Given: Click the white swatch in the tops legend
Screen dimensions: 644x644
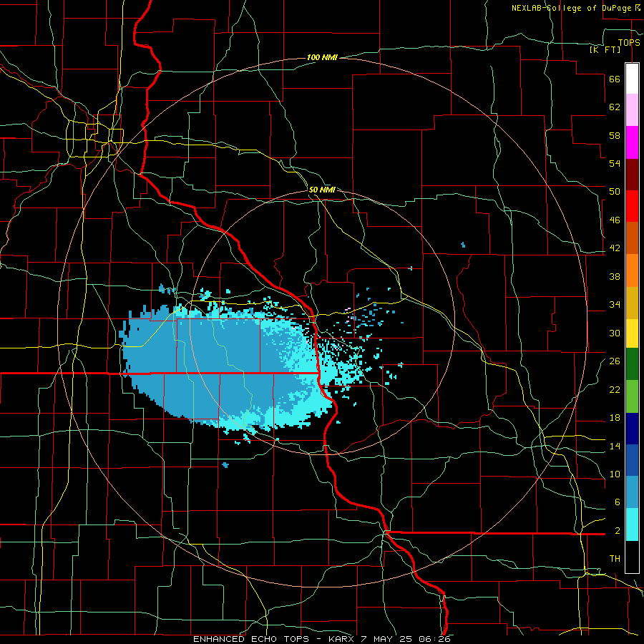Looking at the screenshot, I should pos(632,79).
